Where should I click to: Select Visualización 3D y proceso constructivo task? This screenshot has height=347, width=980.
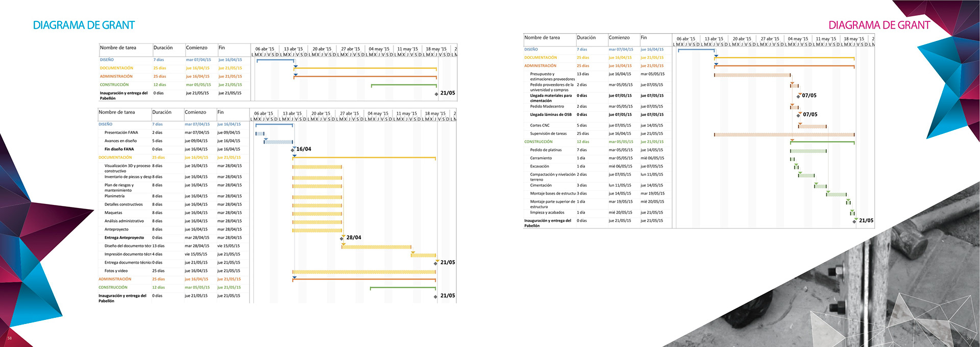click(x=128, y=168)
